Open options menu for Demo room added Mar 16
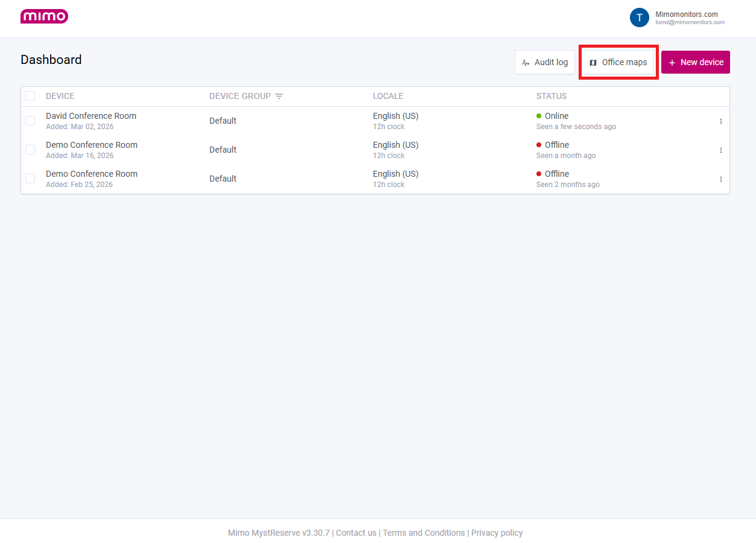This screenshot has width=756, height=543. coord(720,150)
